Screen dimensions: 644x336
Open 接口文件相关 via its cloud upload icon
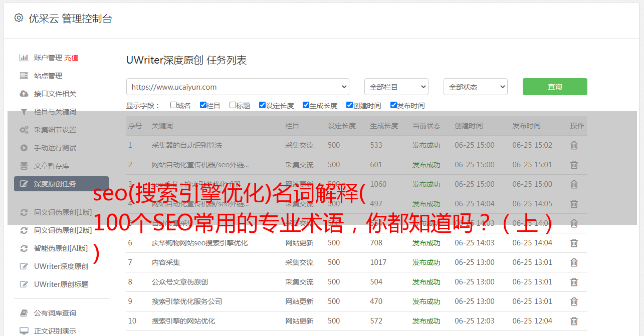[24, 94]
